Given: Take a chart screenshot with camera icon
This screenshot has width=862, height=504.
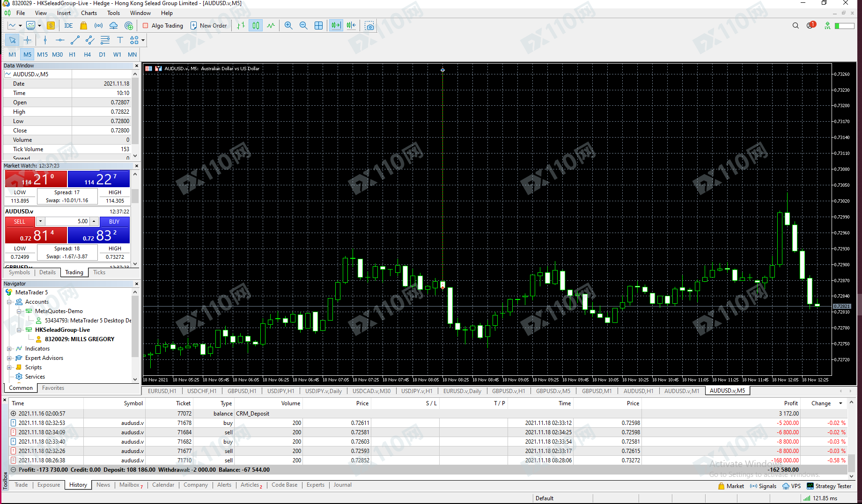Looking at the screenshot, I should (x=369, y=26).
